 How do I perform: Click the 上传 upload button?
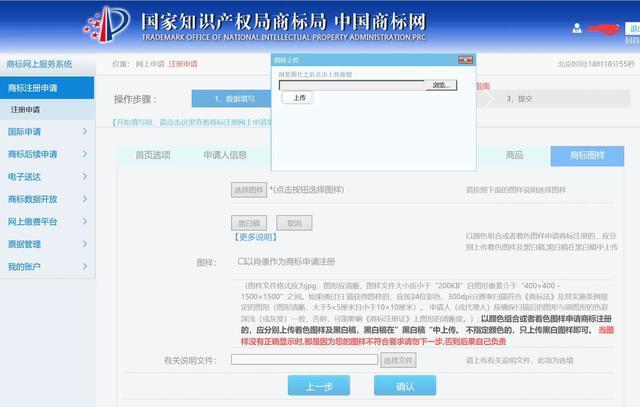[x=298, y=98]
